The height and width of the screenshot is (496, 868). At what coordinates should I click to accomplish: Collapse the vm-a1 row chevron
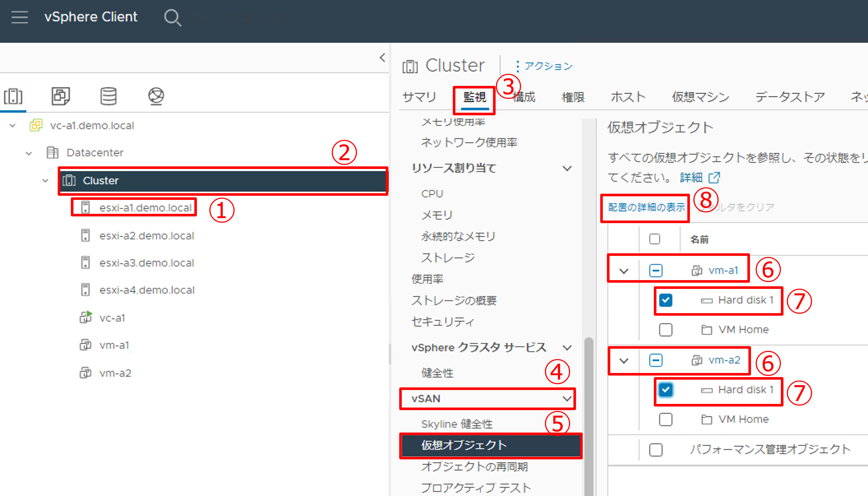[x=624, y=271]
